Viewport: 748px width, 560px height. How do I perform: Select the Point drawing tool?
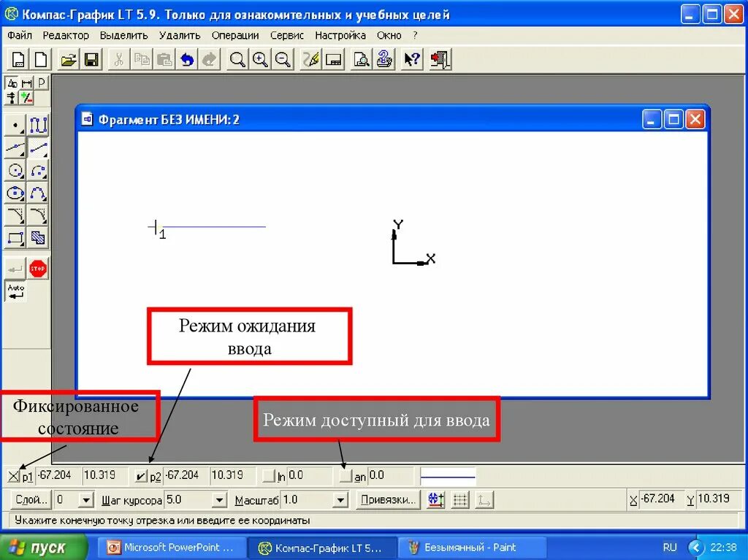[15, 125]
